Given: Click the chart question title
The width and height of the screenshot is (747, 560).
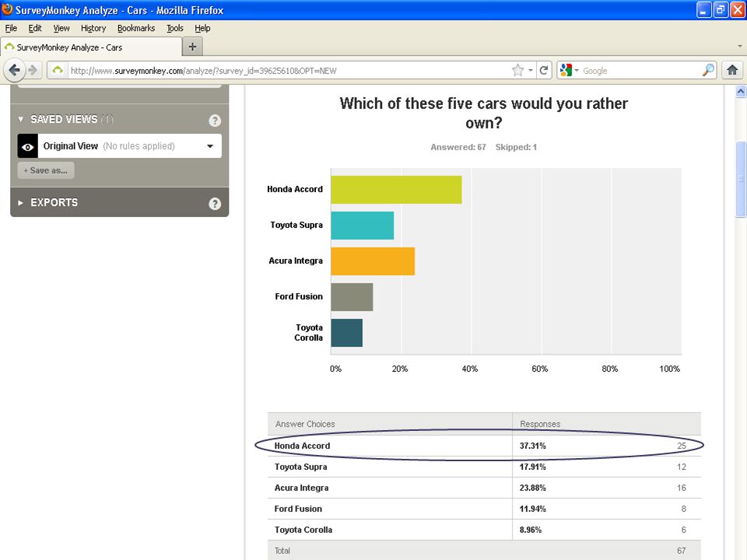Looking at the screenshot, I should (483, 114).
